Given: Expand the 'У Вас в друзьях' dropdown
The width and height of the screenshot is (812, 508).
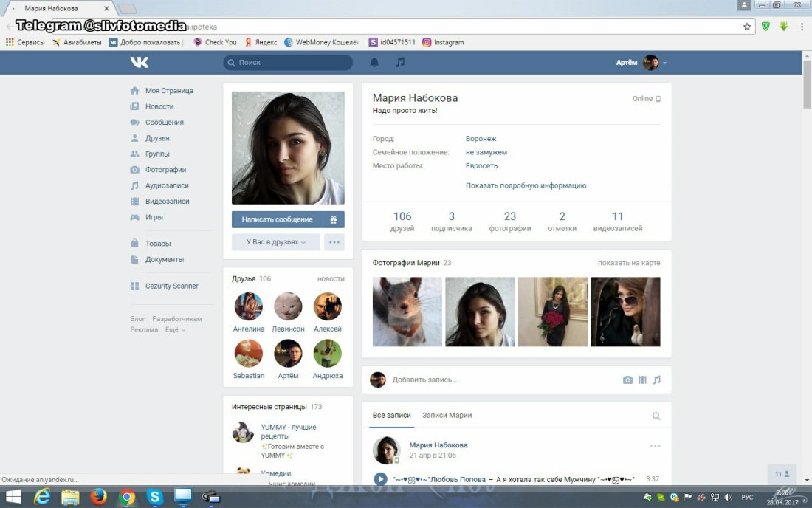Looking at the screenshot, I should pyautogui.click(x=276, y=242).
